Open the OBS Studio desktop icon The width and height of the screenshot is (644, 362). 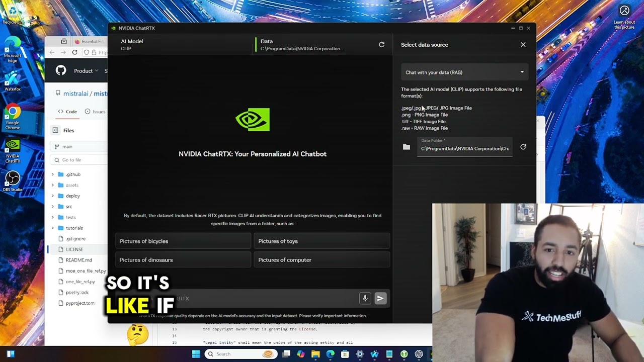tap(13, 182)
